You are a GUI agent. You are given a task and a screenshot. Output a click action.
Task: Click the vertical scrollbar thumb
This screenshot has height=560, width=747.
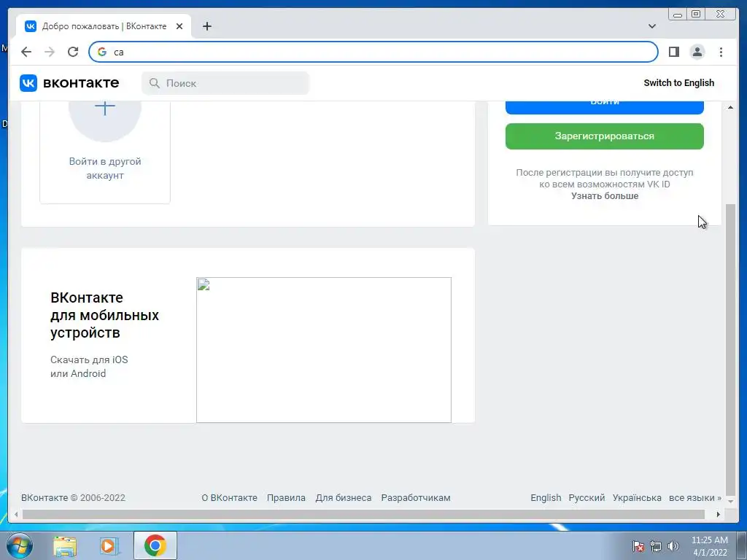730,349
